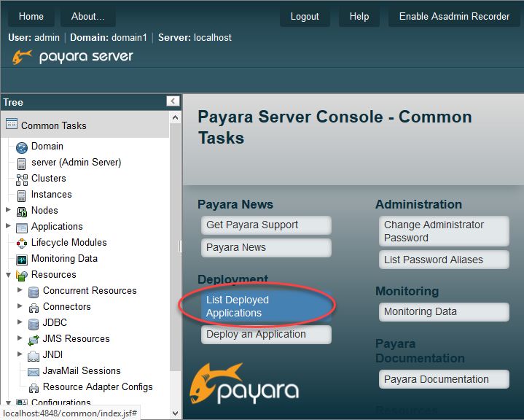Click Change Administrator Password
This screenshot has width=524, height=420.
point(444,231)
